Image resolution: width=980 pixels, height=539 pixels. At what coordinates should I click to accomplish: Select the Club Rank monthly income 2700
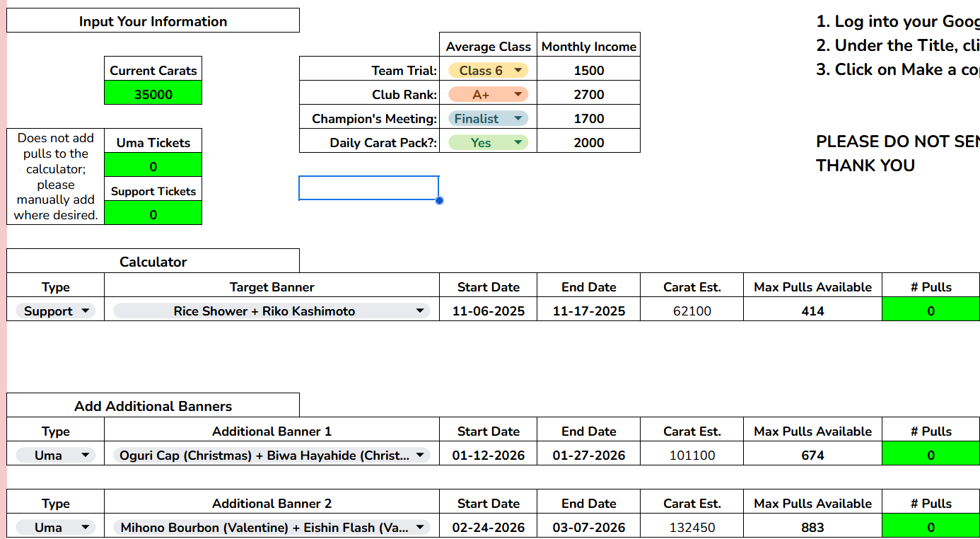[589, 93]
